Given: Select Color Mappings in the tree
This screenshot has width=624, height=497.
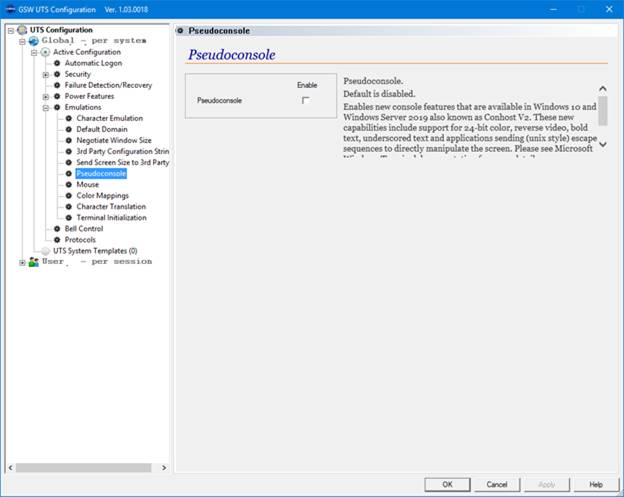Looking at the screenshot, I should click(x=102, y=195).
